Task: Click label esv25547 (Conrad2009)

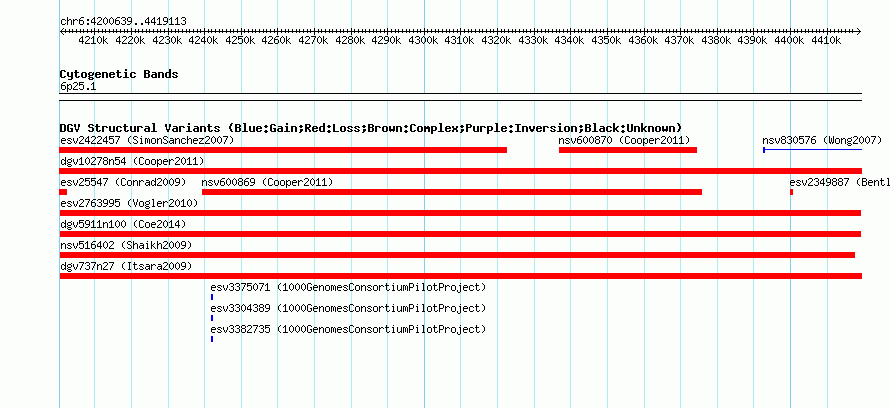Action: [123, 182]
